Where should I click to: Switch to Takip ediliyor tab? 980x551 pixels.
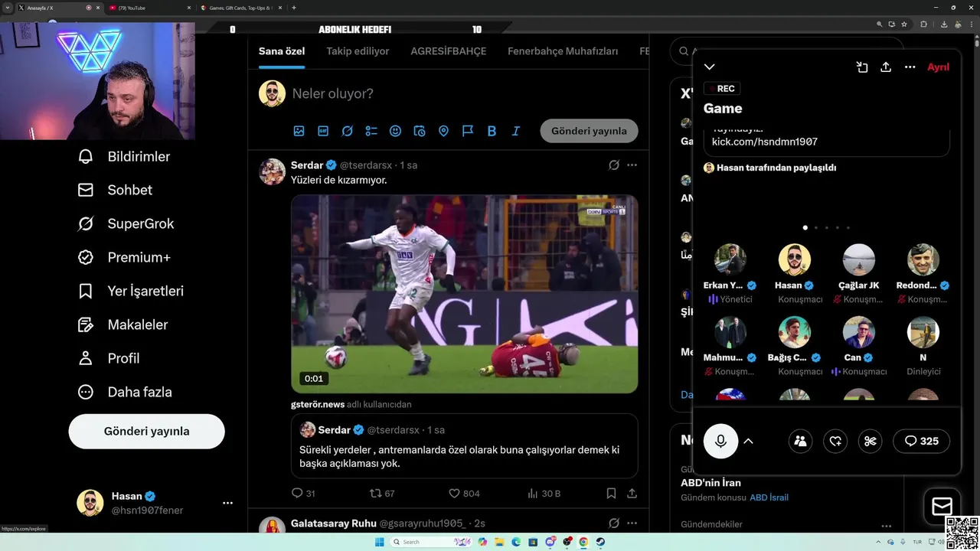[358, 51]
